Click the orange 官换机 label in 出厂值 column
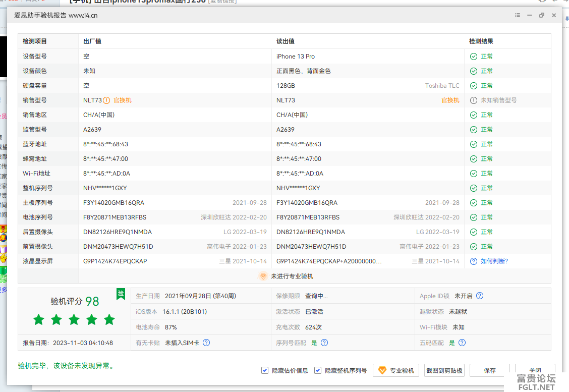Screen dimensions: 569x392 point(123,100)
